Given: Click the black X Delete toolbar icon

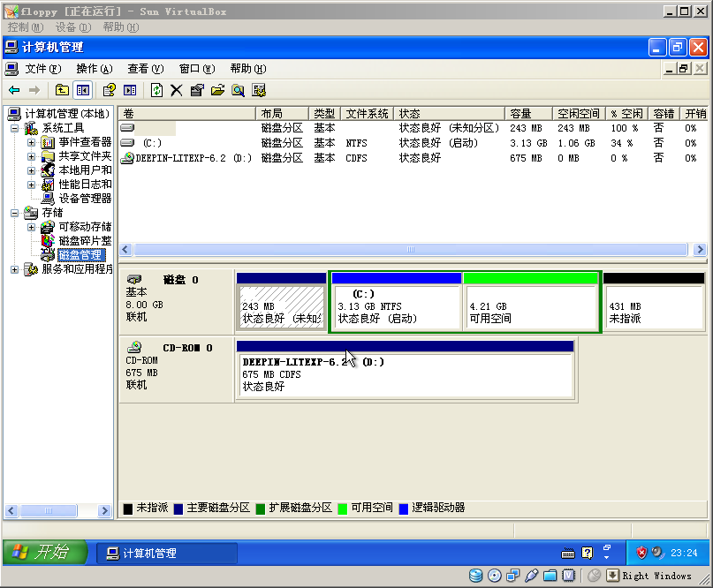Looking at the screenshot, I should pos(177,90).
